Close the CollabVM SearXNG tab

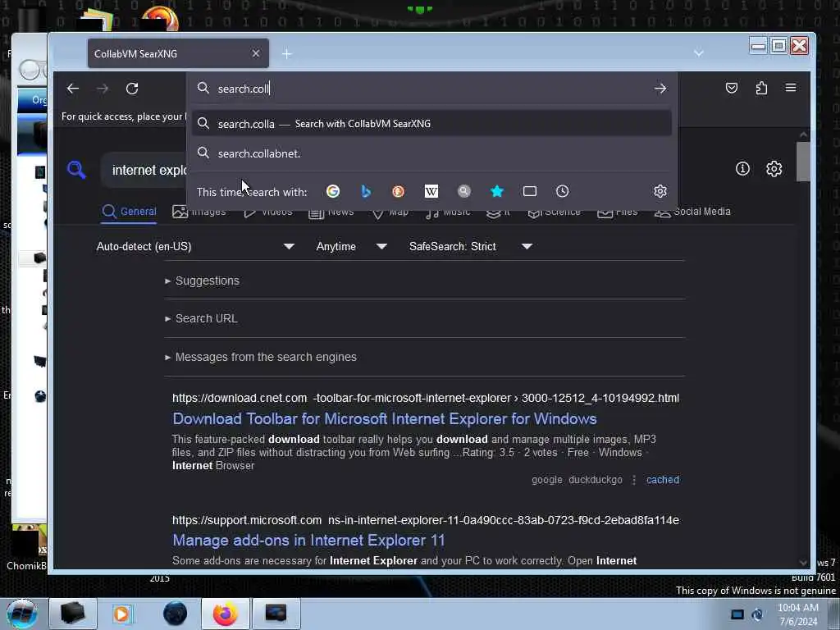tap(256, 53)
